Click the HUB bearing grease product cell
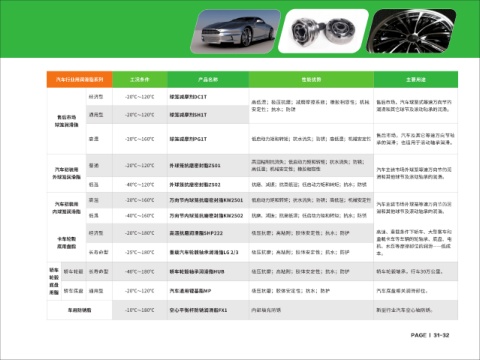The height and width of the screenshot is (360, 480). (x=208, y=272)
